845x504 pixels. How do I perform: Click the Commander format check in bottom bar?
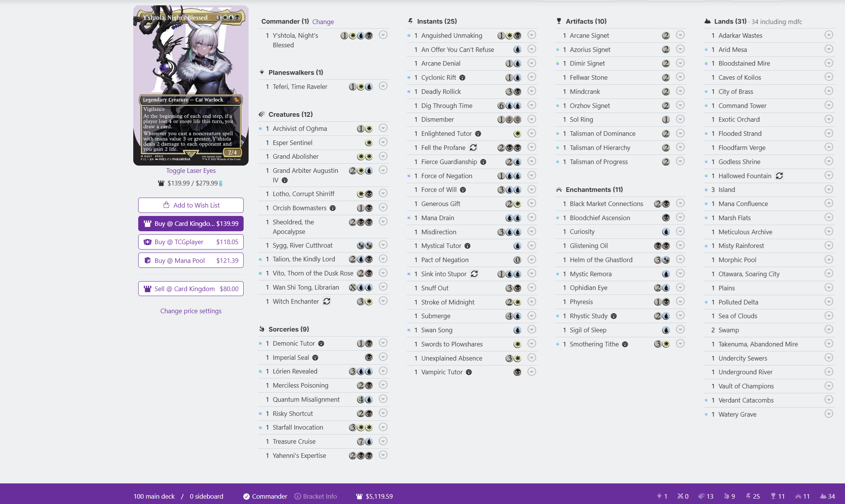pos(247,496)
